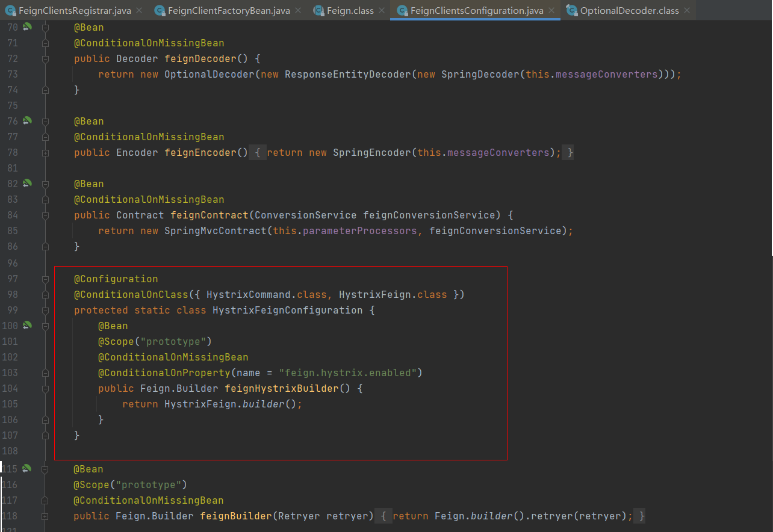This screenshot has width=773, height=532.
Task: Collapse the annotation fold marker on line 97
Action: 45,279
